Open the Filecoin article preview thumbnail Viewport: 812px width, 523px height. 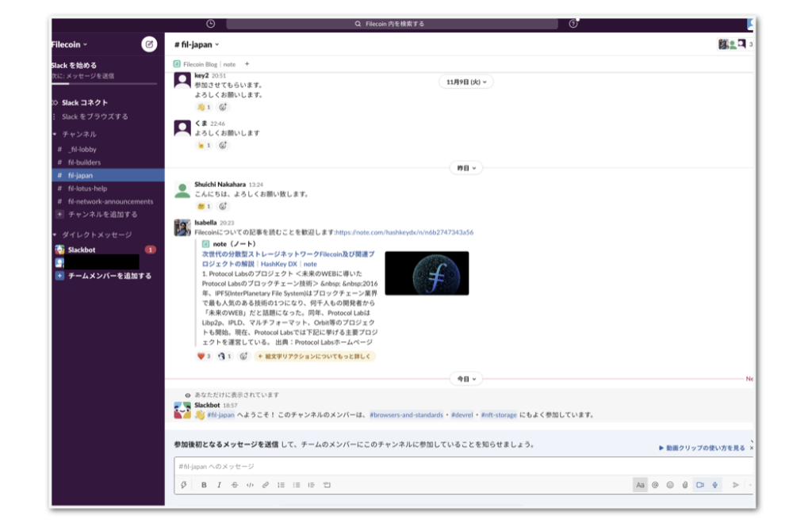(427, 273)
